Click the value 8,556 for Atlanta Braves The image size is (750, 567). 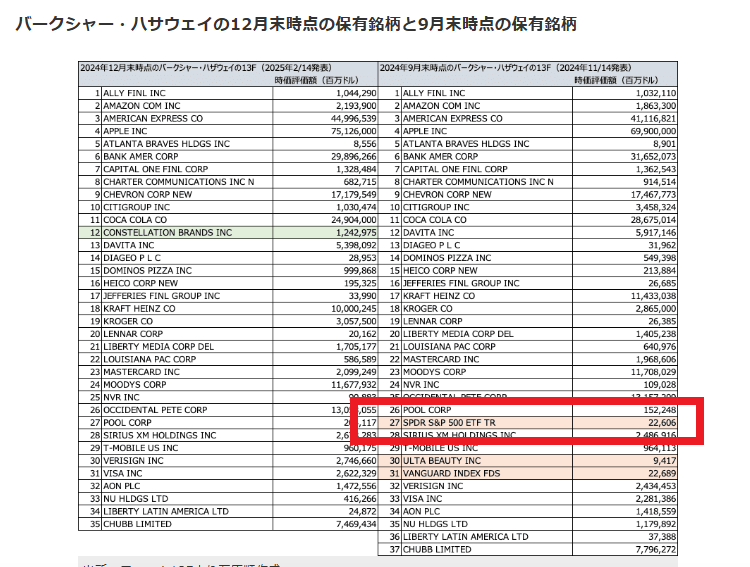[365, 144]
